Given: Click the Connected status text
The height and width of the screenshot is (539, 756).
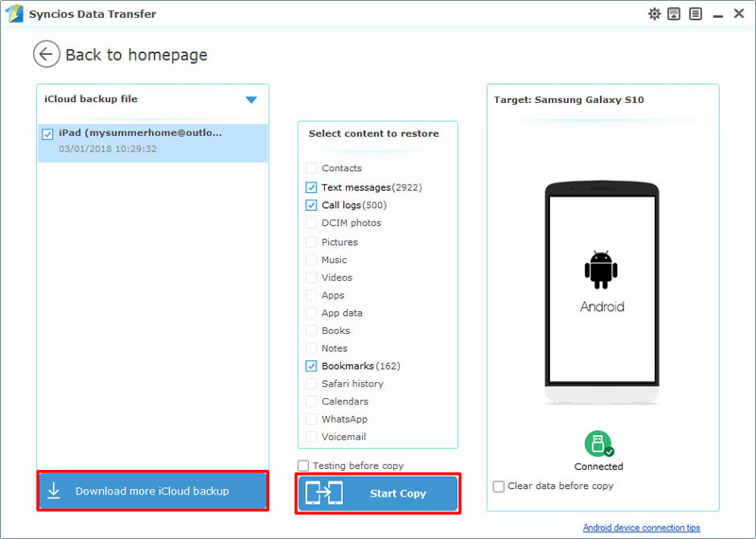Looking at the screenshot, I should pyautogui.click(x=598, y=466).
